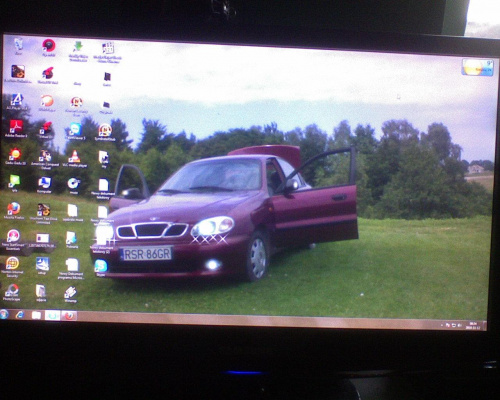Open the Komputer desktop icon
The image size is (500, 400).
click(x=44, y=185)
